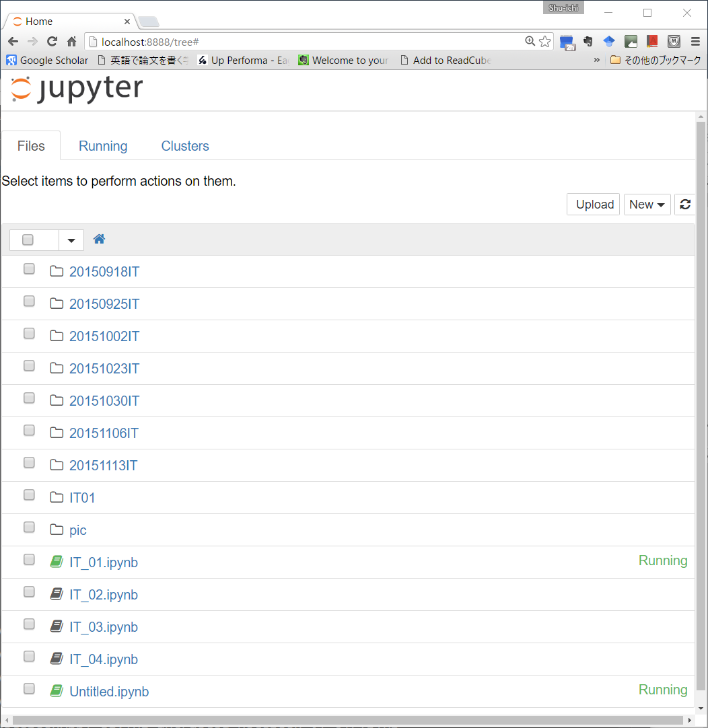The width and height of the screenshot is (708, 728).
Task: Bookmark this page with the star icon
Action: pos(544,42)
